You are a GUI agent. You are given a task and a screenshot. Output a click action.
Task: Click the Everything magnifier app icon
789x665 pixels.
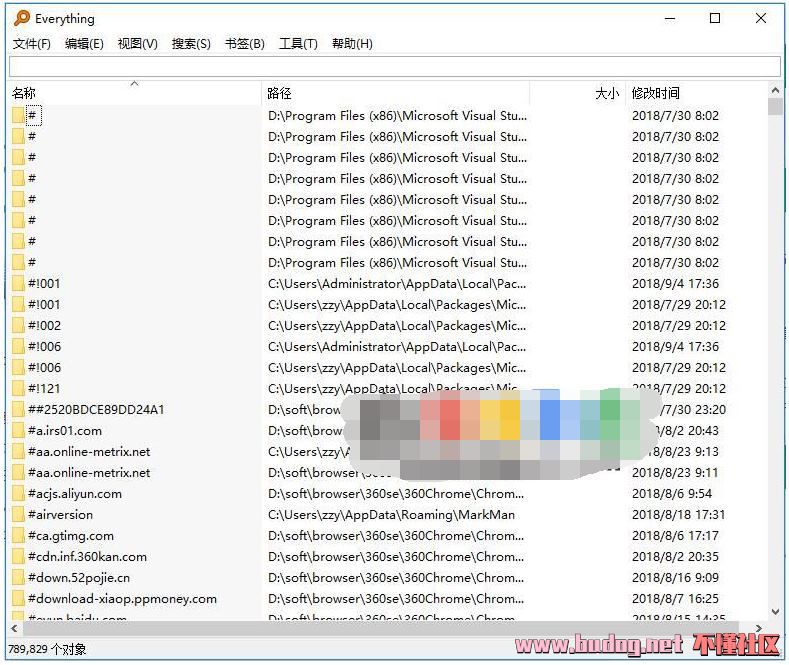click(22, 19)
